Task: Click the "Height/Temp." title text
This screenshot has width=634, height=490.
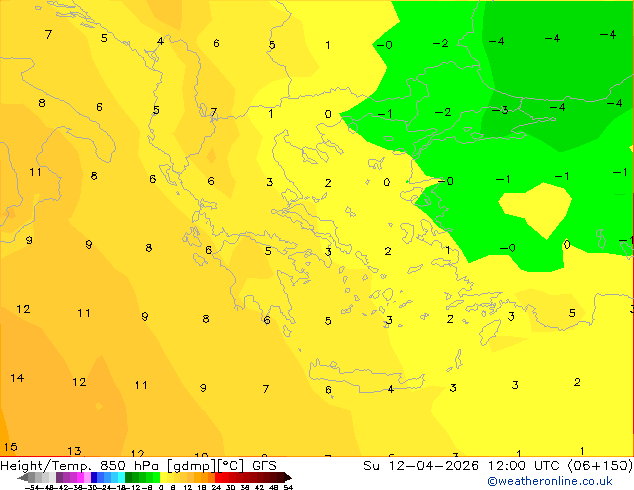Action: pos(46,466)
